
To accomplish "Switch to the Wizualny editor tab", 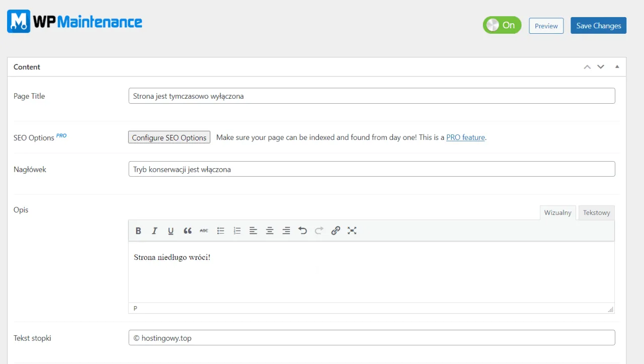I will [x=557, y=212].
